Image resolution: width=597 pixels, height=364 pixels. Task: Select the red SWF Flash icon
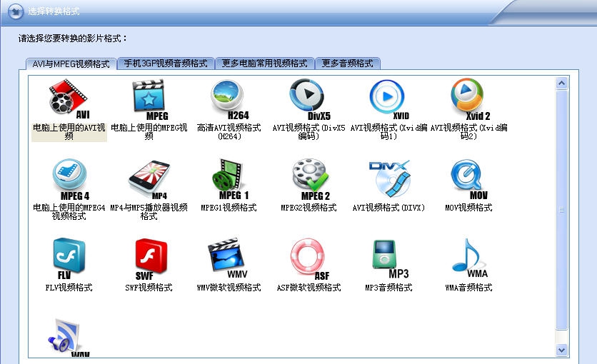pyautogui.click(x=151, y=259)
